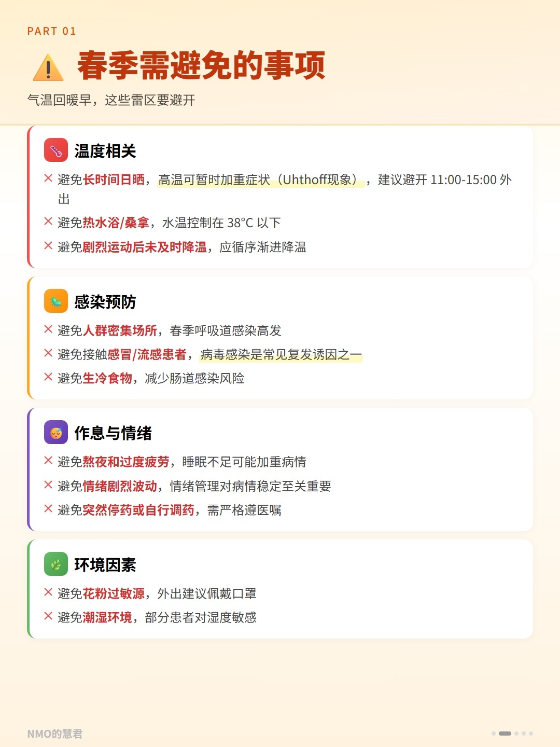The height and width of the screenshot is (747, 560).
Task: Click the X mark before 避免花粉过敏源
Action: click(x=48, y=592)
